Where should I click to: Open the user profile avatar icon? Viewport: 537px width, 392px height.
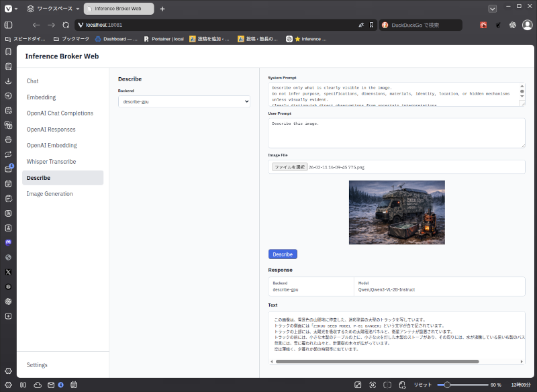tap(527, 25)
